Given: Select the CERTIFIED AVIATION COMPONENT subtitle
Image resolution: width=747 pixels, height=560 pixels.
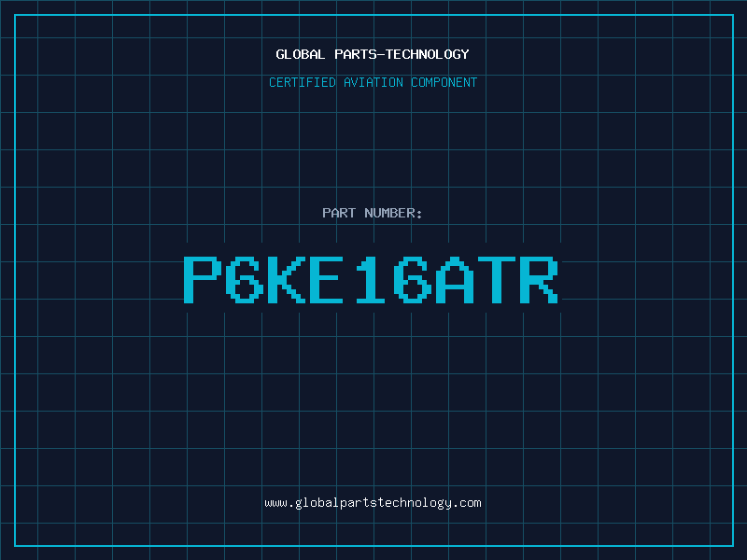Looking at the screenshot, I should tap(373, 82).
